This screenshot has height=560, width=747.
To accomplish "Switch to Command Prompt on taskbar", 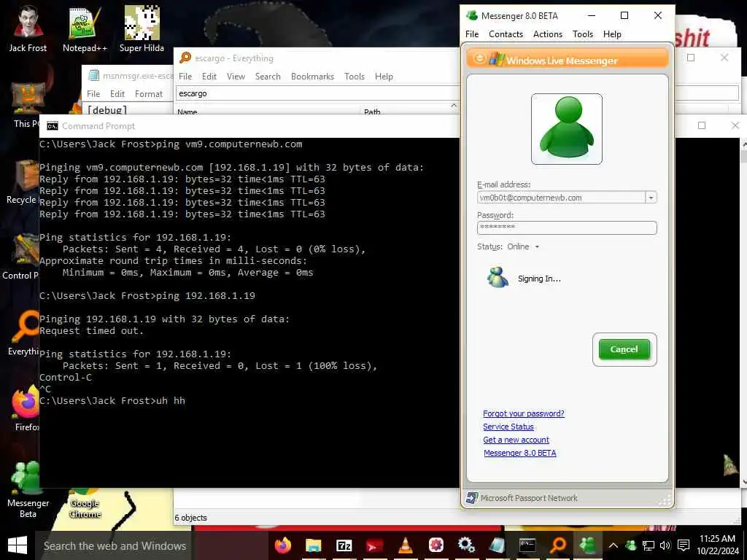I will click(x=527, y=545).
